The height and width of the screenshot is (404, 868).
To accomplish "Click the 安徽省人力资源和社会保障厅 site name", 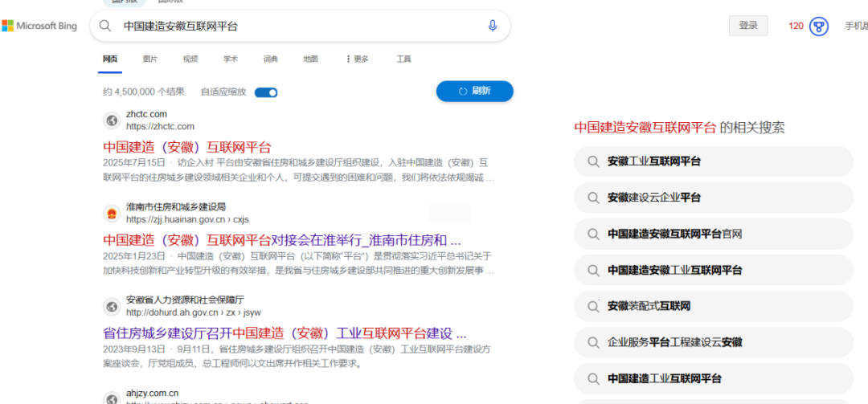I will [185, 300].
